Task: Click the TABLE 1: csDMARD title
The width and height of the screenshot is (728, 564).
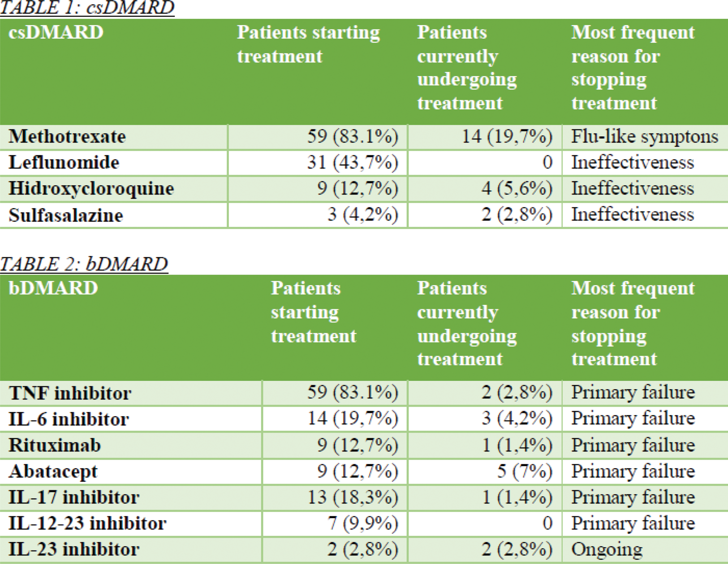Action: click(x=87, y=8)
